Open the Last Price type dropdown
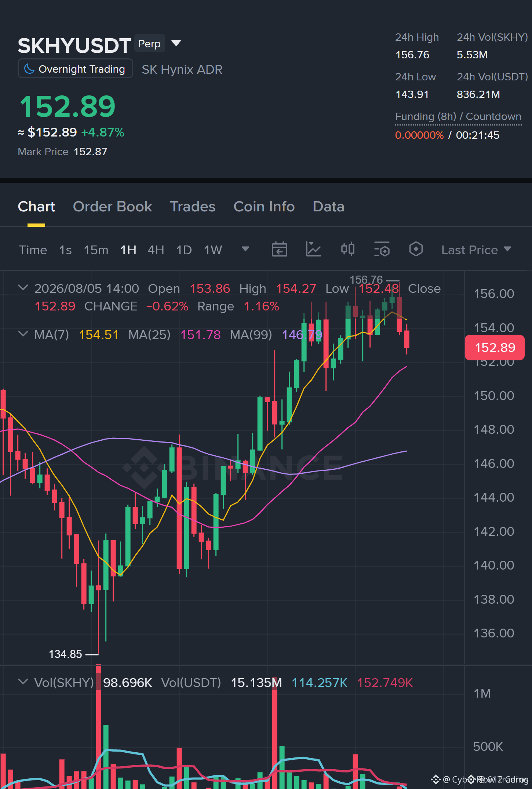532x789 pixels. 476,250
